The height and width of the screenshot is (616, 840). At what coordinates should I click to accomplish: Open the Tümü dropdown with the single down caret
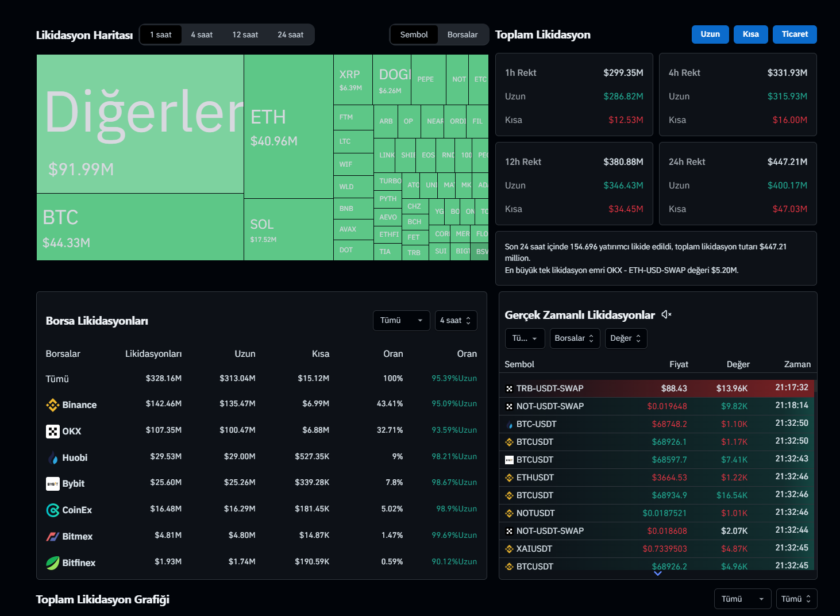(x=743, y=599)
